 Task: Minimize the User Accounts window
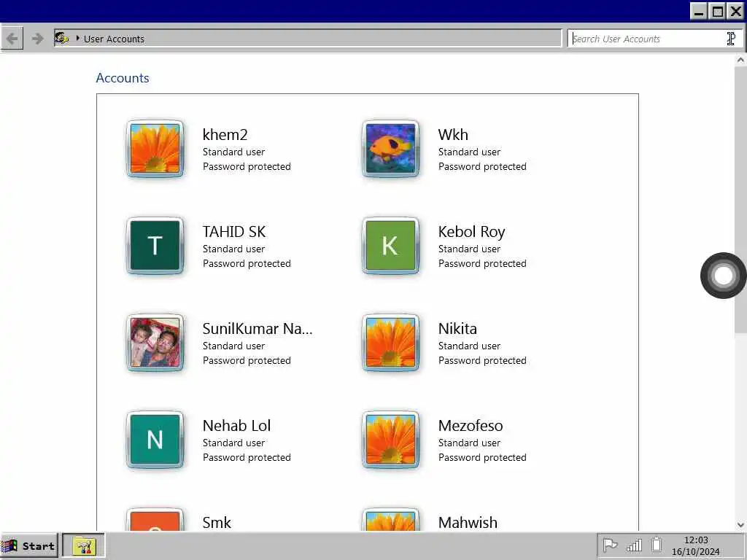click(698, 11)
